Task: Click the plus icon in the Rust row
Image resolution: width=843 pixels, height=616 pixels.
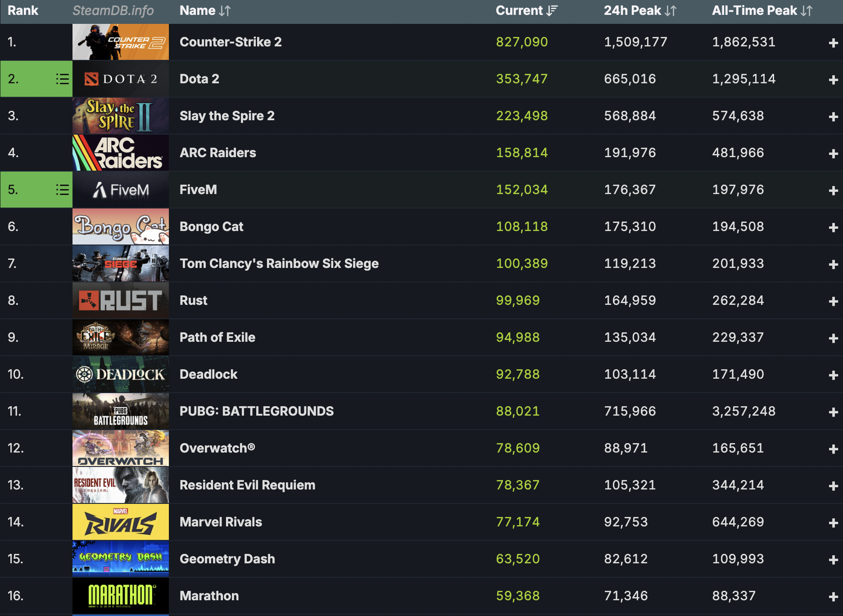Action: pyautogui.click(x=833, y=301)
